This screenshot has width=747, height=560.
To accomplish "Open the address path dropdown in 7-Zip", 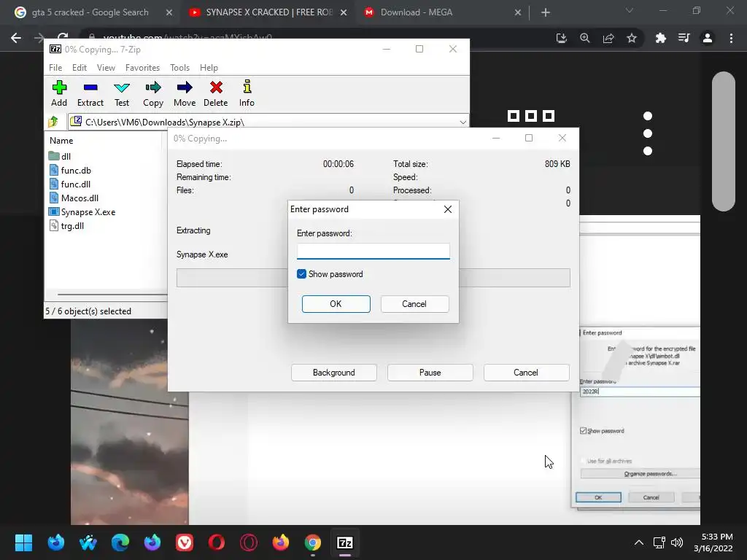I will [462, 122].
